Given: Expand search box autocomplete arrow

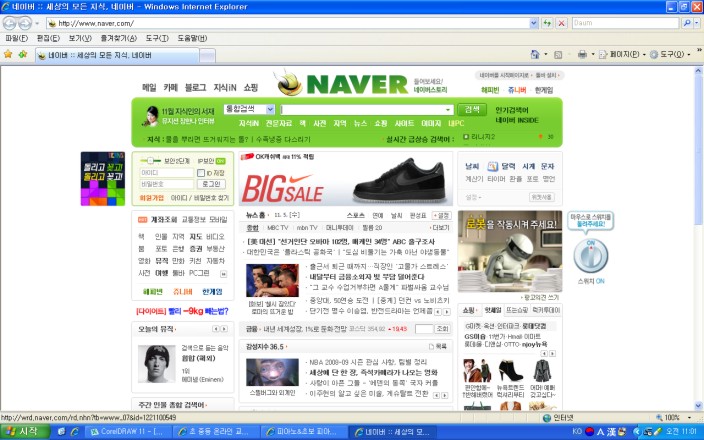Looking at the screenshot, I should pyautogui.click(x=448, y=110).
